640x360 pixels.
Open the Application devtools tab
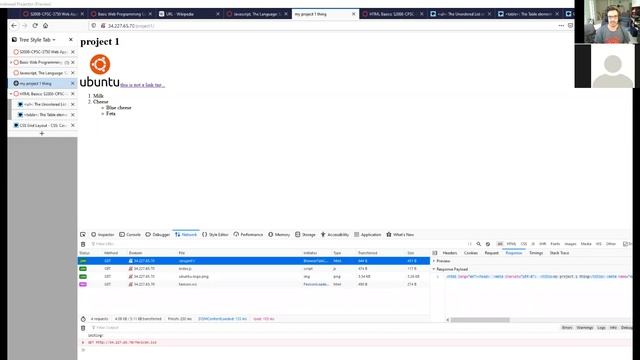pyautogui.click(x=367, y=235)
